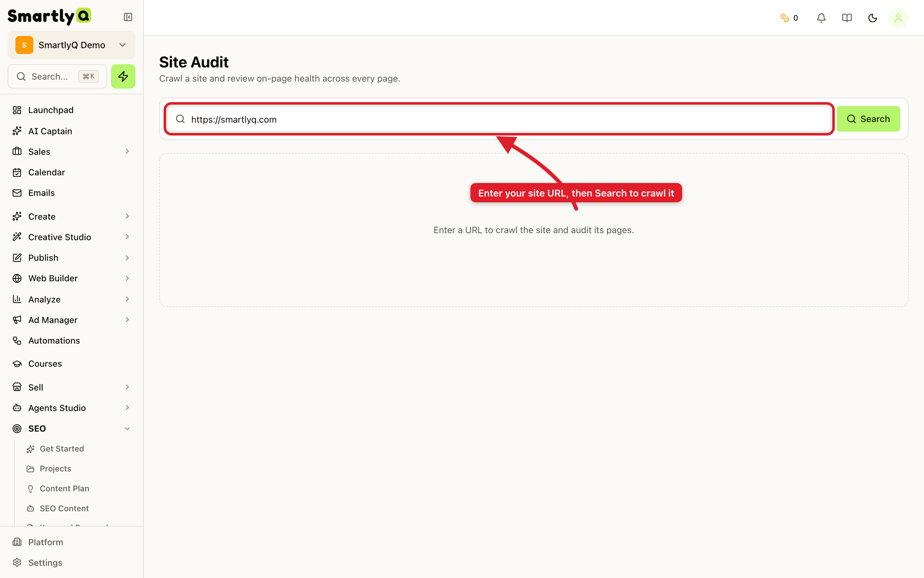The width and height of the screenshot is (924, 578).
Task: Click the Web Builder globe icon
Action: pos(17,278)
